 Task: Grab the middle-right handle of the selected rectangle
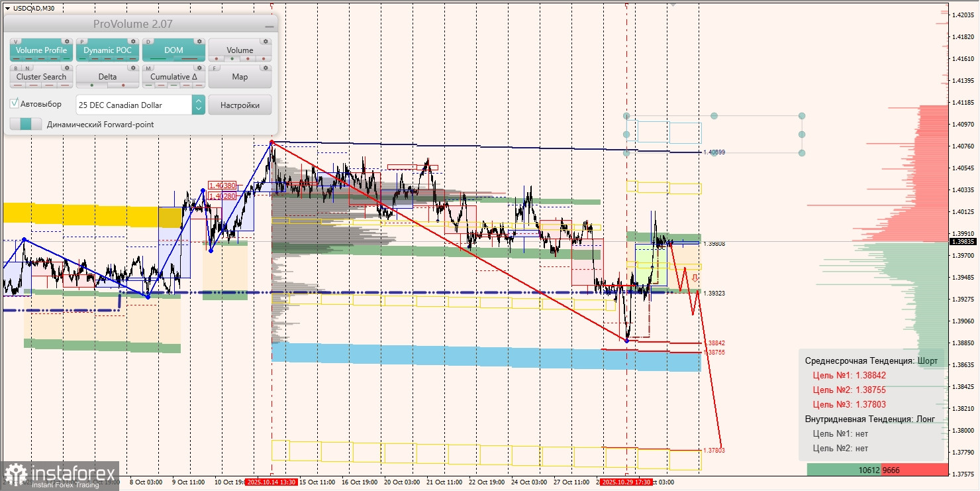coord(802,135)
